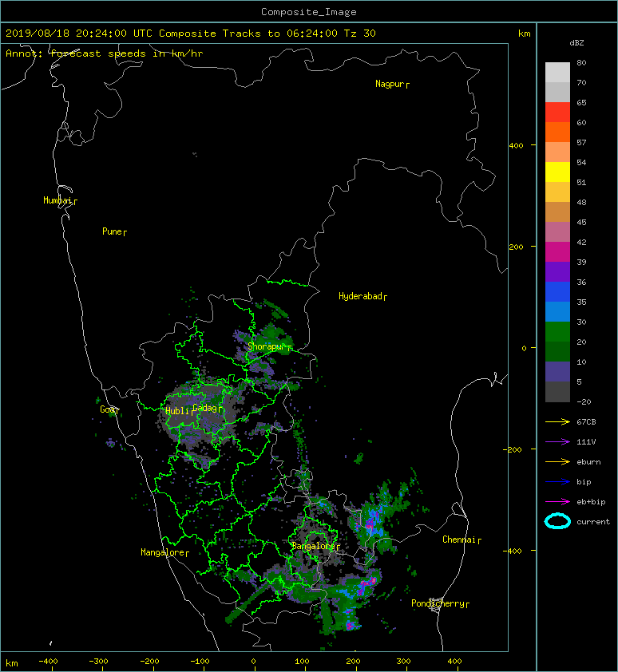Click the eb+bip legend label

click(591, 502)
